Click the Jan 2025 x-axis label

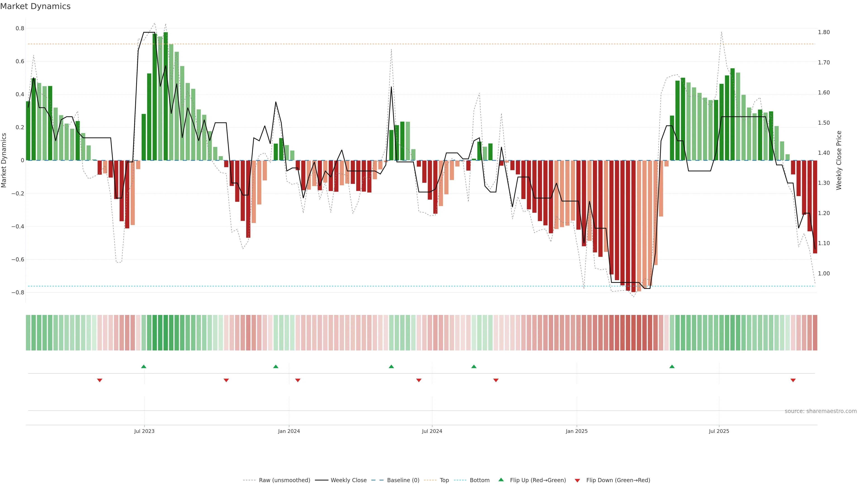[x=577, y=431]
